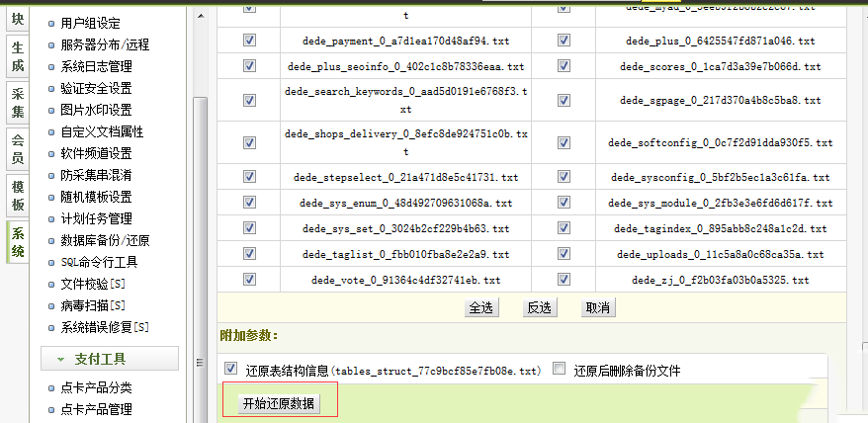
Task: Uncheck the dede_payment backup file checkbox
Action: 248,41
